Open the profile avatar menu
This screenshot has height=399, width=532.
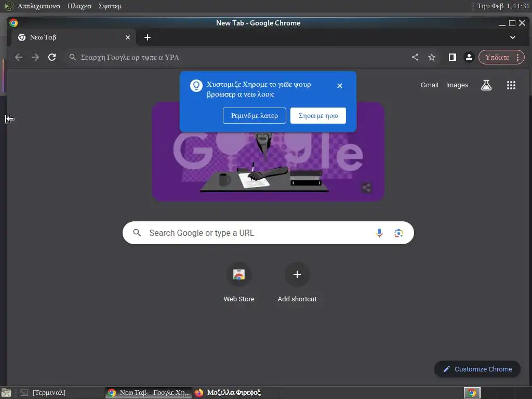point(469,57)
